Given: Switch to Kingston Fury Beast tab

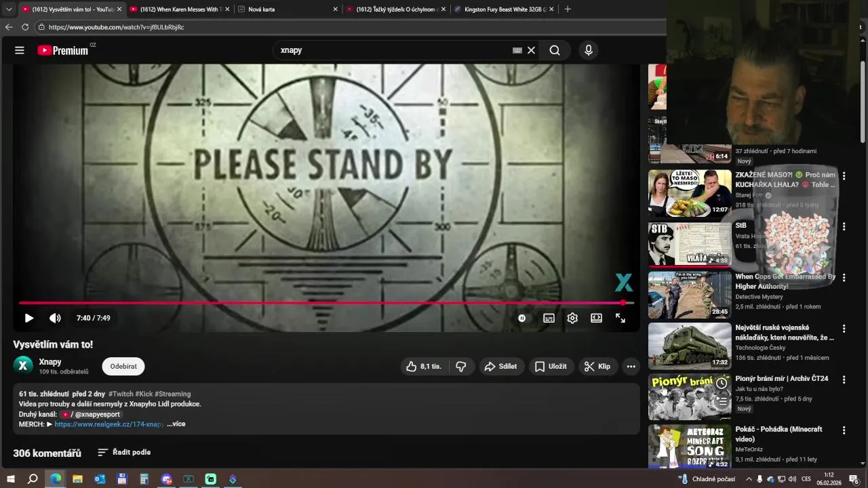Looking at the screenshot, I should pyautogui.click(x=504, y=9).
